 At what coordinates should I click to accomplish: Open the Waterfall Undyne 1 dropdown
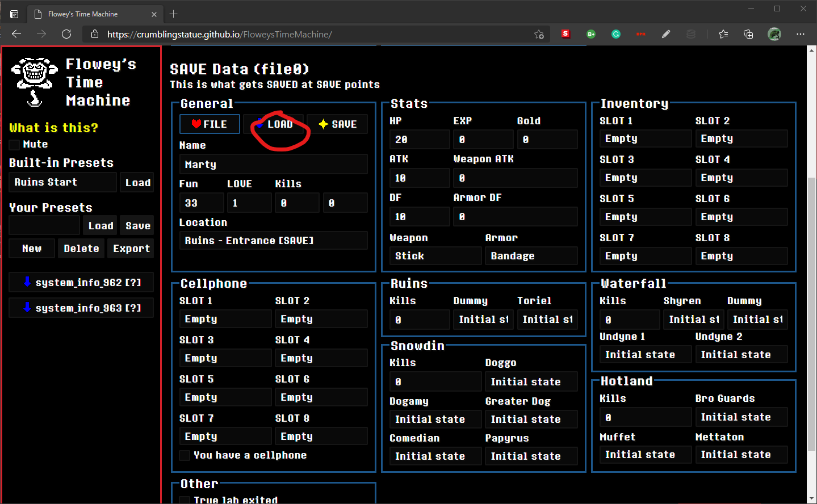(646, 355)
